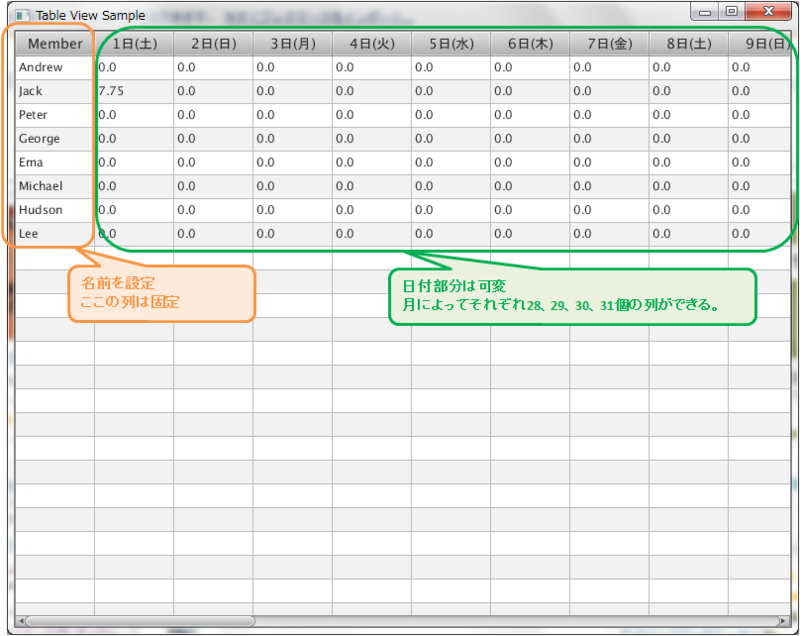Click George's 3日(月) value cell

pyautogui.click(x=292, y=139)
